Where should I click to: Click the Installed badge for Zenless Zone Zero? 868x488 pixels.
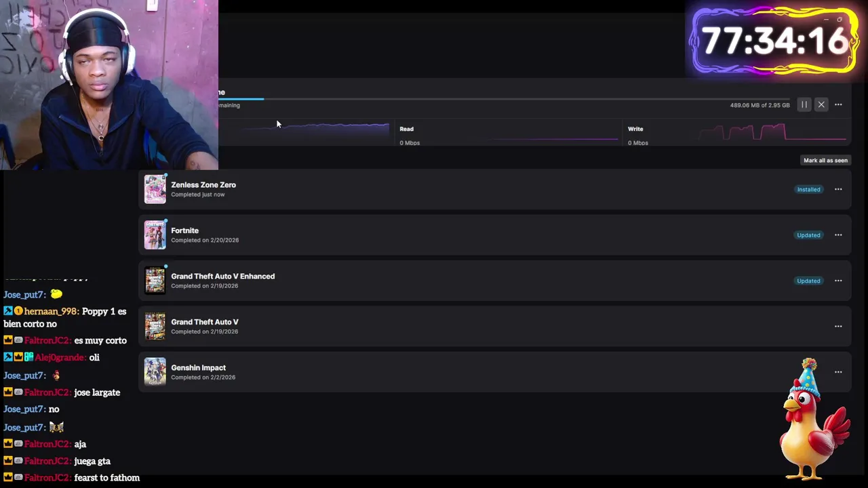[808, 190]
